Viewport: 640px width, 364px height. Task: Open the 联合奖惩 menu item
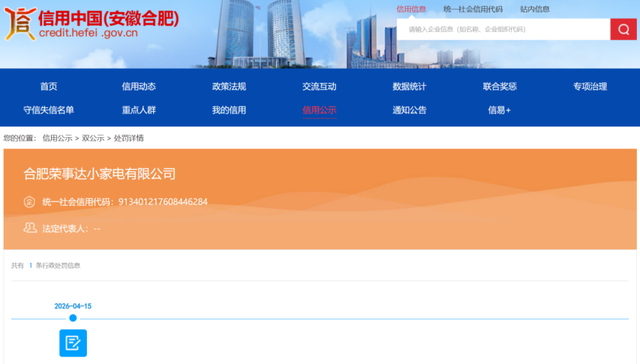click(500, 87)
